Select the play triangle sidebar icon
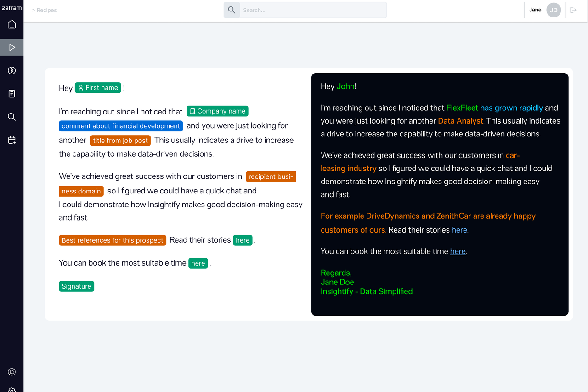 (12, 47)
